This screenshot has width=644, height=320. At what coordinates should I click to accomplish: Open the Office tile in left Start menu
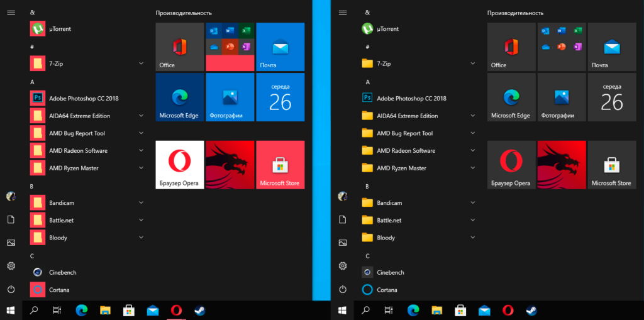pyautogui.click(x=180, y=47)
